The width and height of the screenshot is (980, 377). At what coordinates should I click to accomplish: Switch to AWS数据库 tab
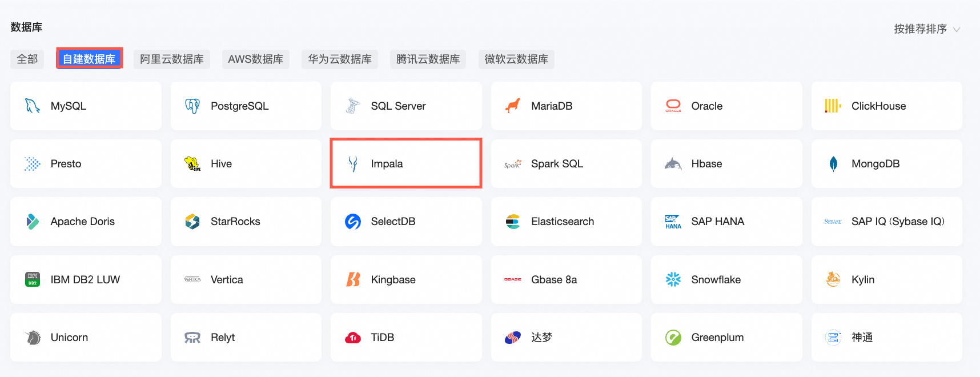point(256,59)
